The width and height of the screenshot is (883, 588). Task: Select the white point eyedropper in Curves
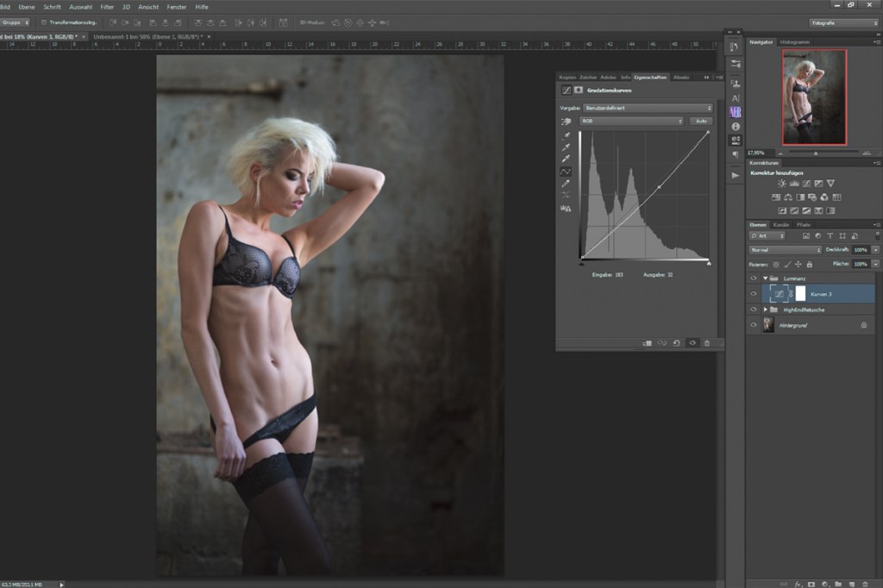pos(566,159)
